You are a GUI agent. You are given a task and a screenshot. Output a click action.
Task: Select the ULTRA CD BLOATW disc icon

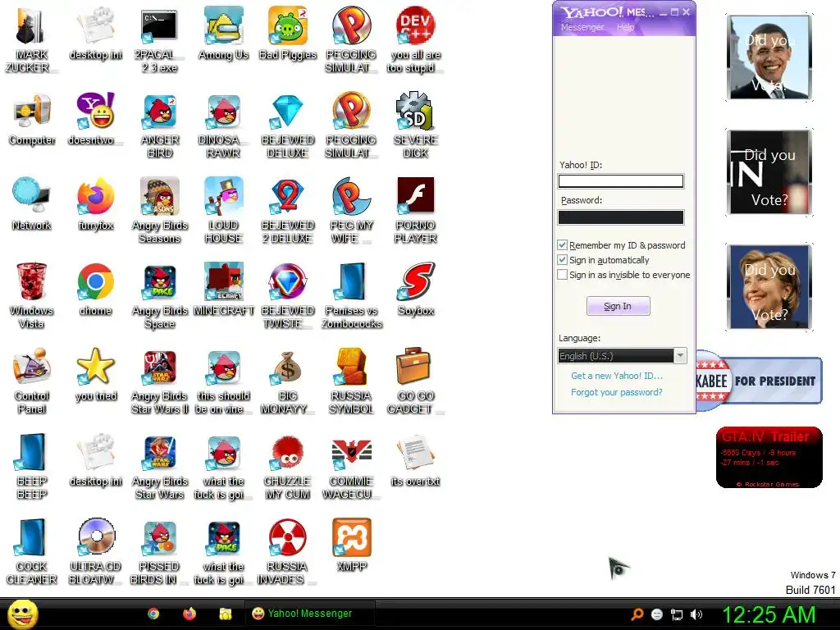click(95, 551)
